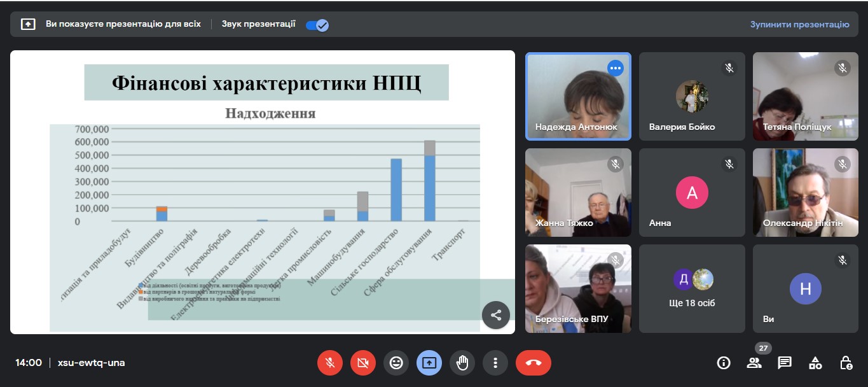
Task: Select Олександр Нікітін's video tile
Action: pyautogui.click(x=805, y=192)
